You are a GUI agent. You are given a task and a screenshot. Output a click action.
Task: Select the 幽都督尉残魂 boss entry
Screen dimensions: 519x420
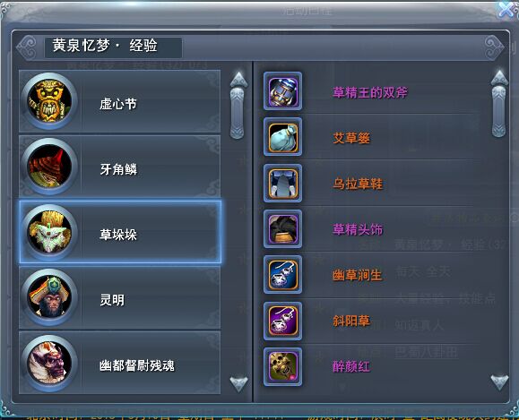pos(119,363)
